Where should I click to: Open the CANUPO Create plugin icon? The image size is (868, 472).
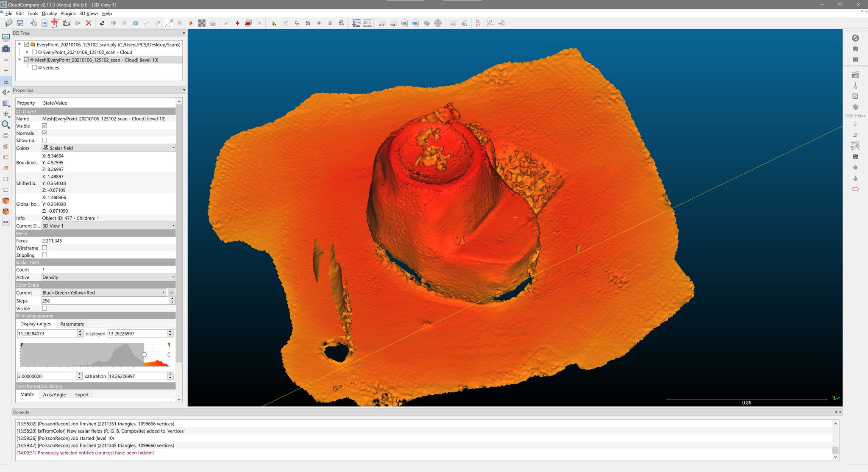[356, 23]
